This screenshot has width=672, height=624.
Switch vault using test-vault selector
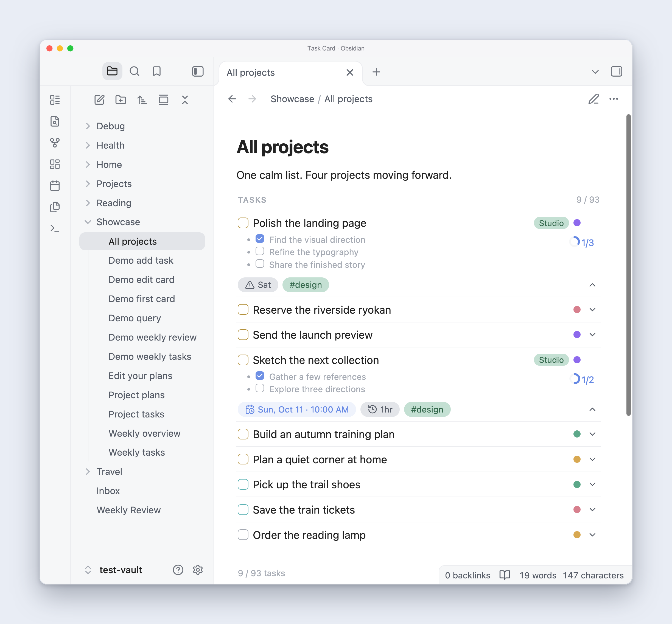(x=113, y=570)
